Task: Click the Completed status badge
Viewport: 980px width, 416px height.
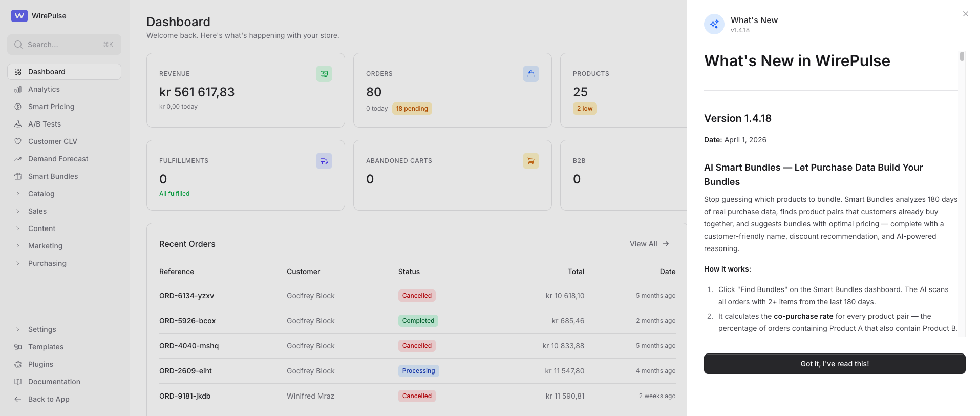Action: pos(418,321)
